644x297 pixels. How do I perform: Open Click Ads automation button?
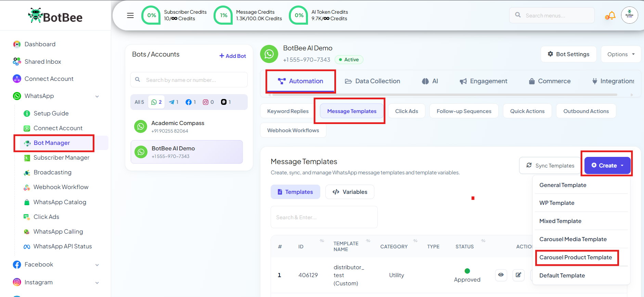coord(407,111)
